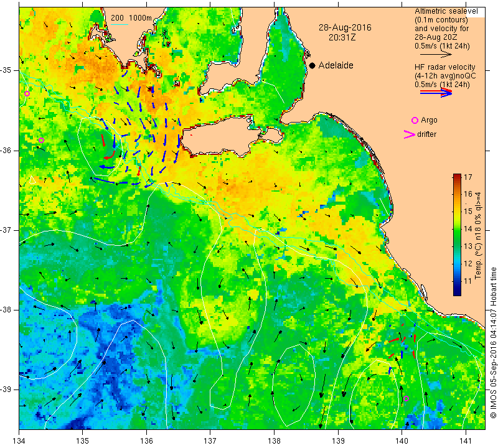Click the '200 1000m' isobath legend text
The width and height of the screenshot is (498, 448).
(131, 18)
